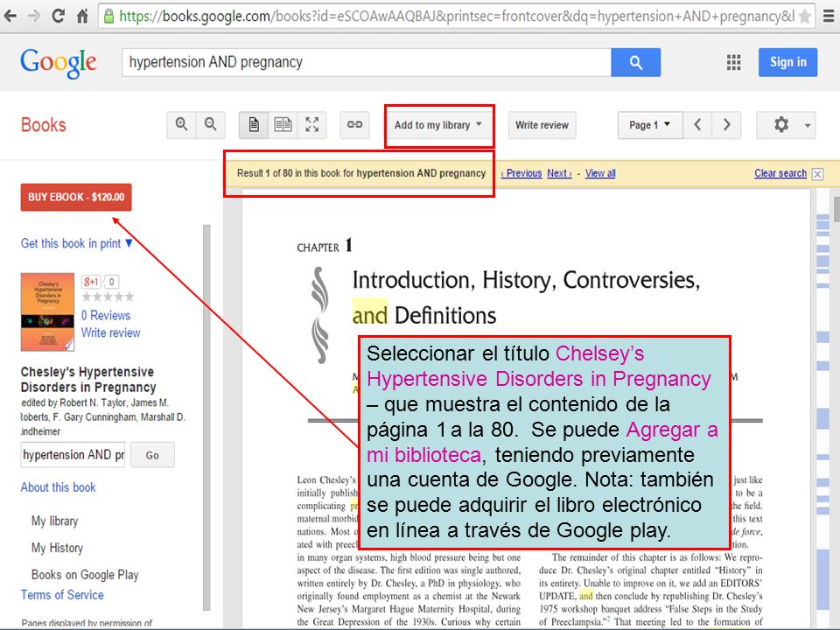Expand Get this book in print
This screenshot has width=840, height=630.
click(77, 243)
